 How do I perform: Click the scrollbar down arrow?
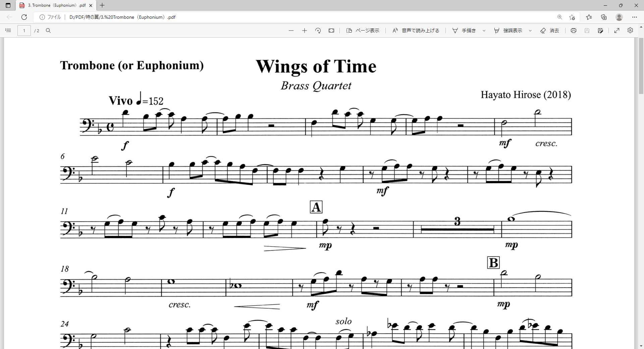(641, 346)
